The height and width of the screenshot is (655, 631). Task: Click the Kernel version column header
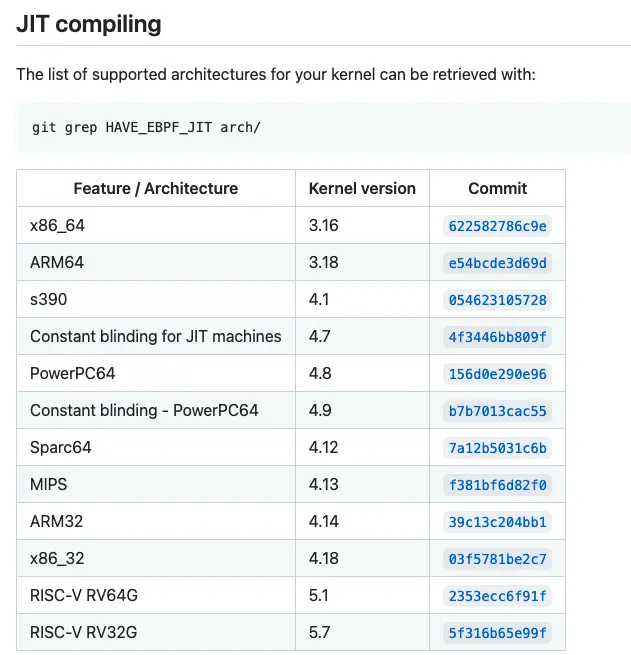tap(362, 188)
